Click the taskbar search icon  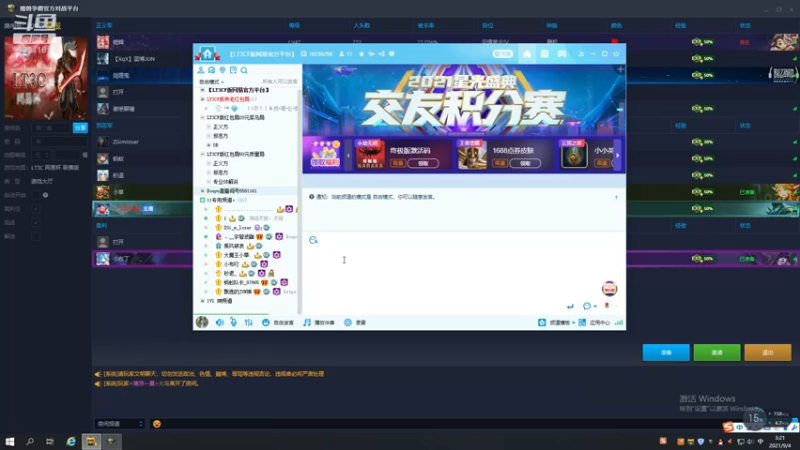coord(30,441)
